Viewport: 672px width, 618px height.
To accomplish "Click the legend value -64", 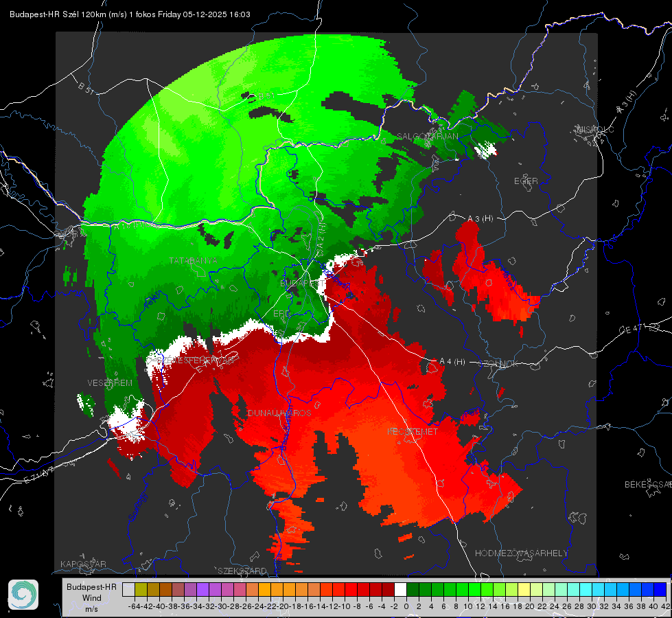I will 134,606.
